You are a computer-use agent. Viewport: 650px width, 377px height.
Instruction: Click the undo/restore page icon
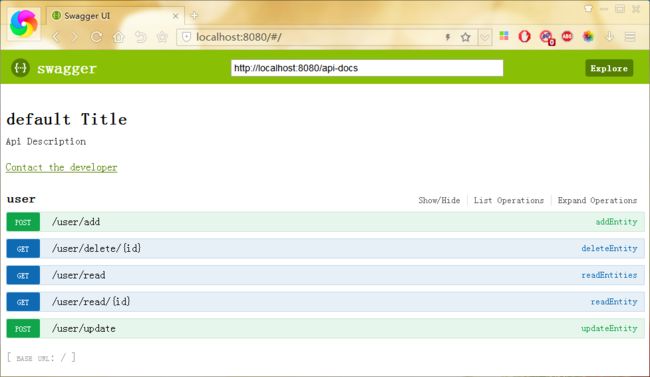141,37
